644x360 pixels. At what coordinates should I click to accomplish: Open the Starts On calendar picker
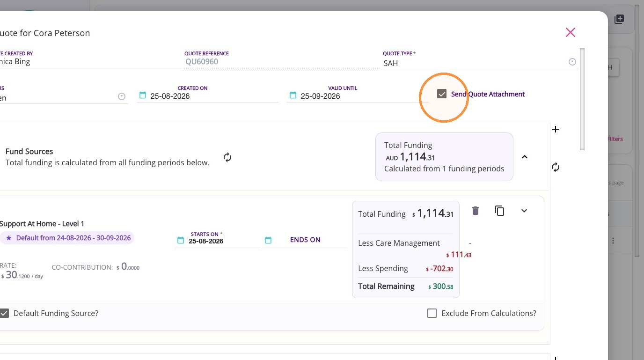click(181, 240)
